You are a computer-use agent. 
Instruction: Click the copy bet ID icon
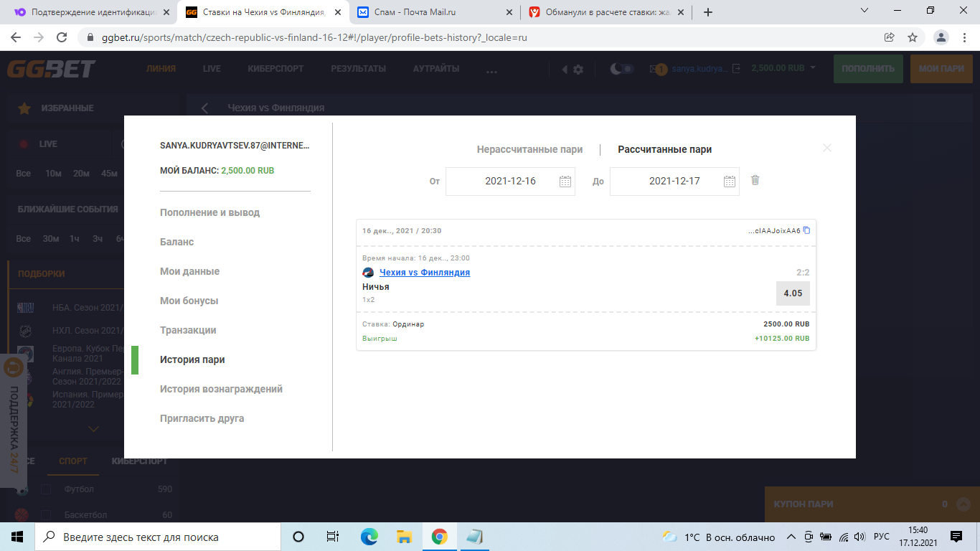pyautogui.click(x=806, y=230)
